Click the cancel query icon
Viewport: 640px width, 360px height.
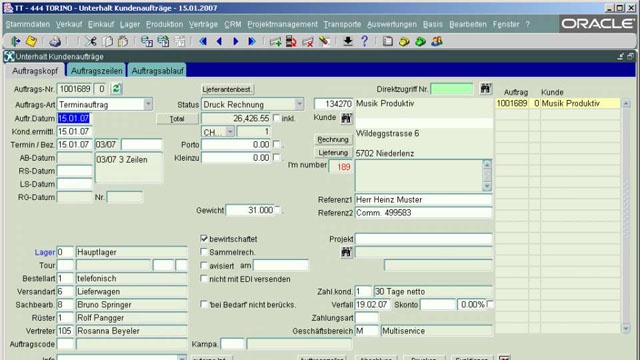click(x=180, y=41)
